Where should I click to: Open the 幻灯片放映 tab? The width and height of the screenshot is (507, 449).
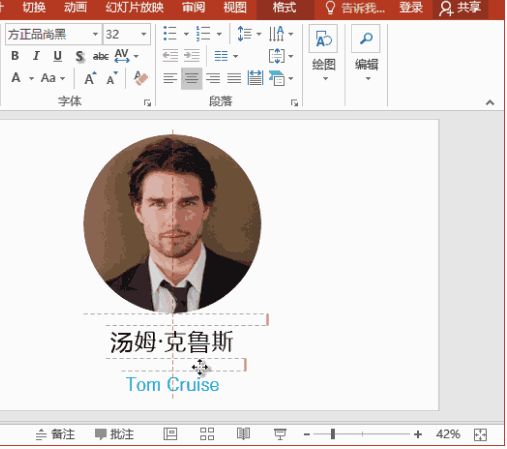(135, 7)
